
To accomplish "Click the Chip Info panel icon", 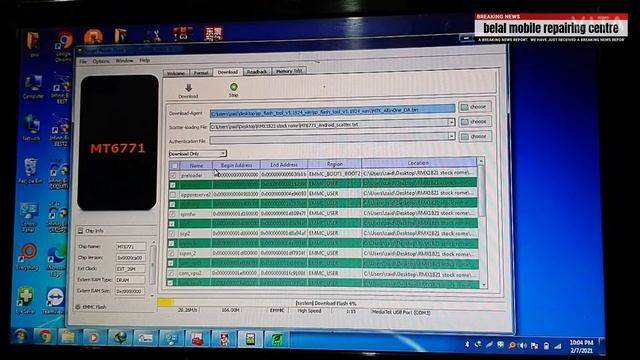I will coord(80,231).
